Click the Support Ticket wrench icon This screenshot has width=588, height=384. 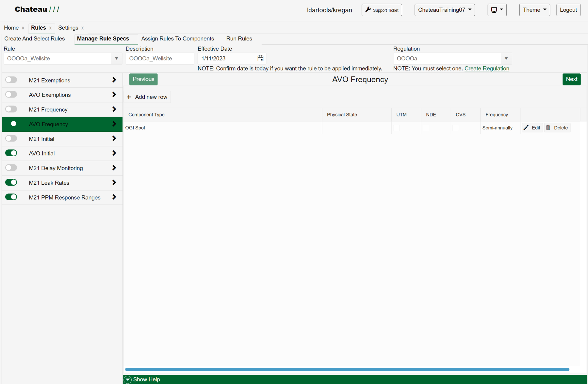[x=368, y=10]
